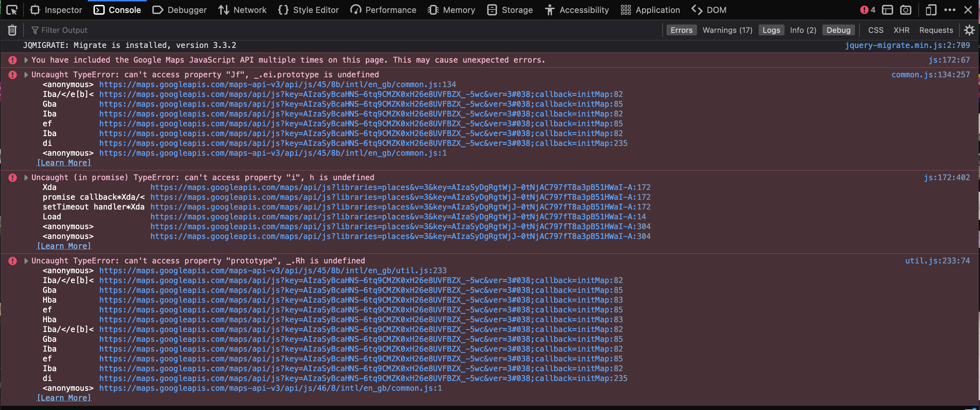Open console settings gear menu
980x410 pixels.
point(969,30)
